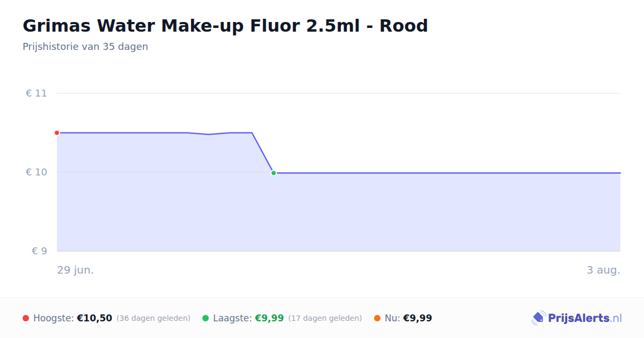644x338 pixels.
Task: Click the 17 dagen geleden note
Action: [x=325, y=318]
